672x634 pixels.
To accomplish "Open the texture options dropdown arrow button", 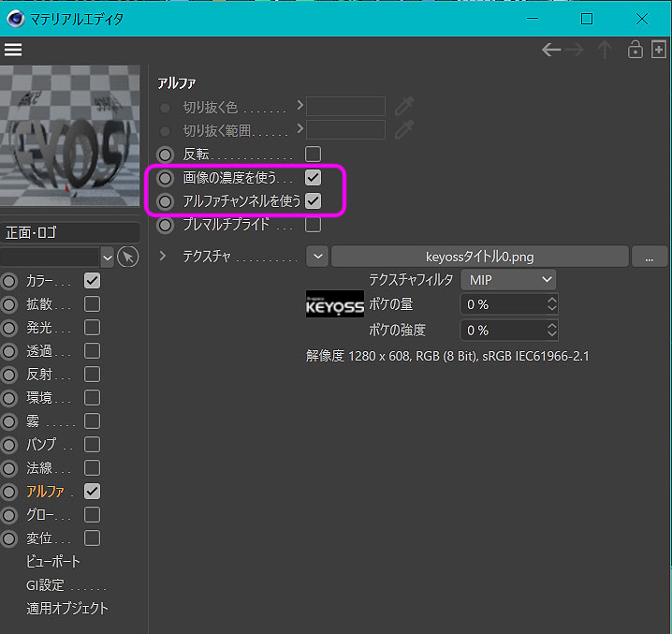I will [317, 256].
